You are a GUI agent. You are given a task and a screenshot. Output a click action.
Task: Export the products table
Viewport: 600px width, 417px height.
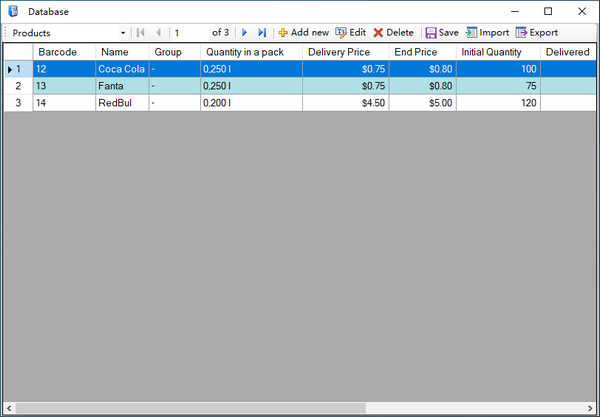536,33
